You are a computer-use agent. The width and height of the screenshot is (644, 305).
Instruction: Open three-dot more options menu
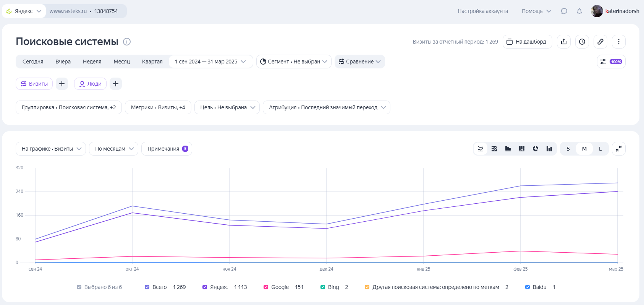click(x=618, y=42)
